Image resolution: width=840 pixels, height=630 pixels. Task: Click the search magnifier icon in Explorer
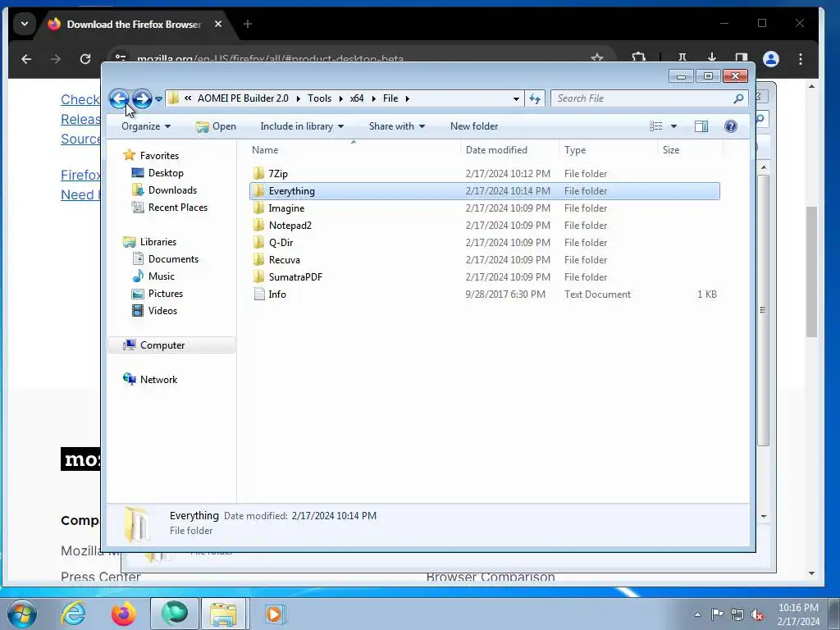(x=739, y=98)
